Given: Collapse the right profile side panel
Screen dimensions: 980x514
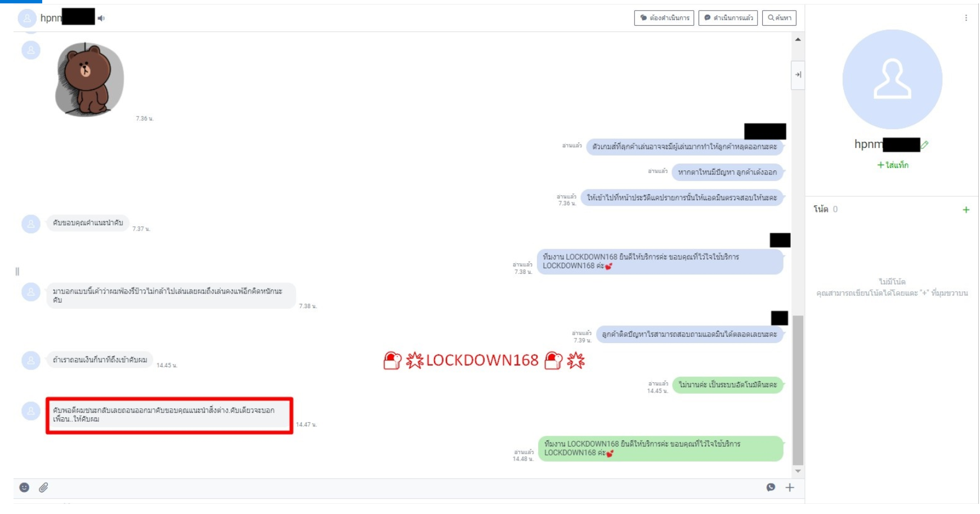Looking at the screenshot, I should 798,75.
